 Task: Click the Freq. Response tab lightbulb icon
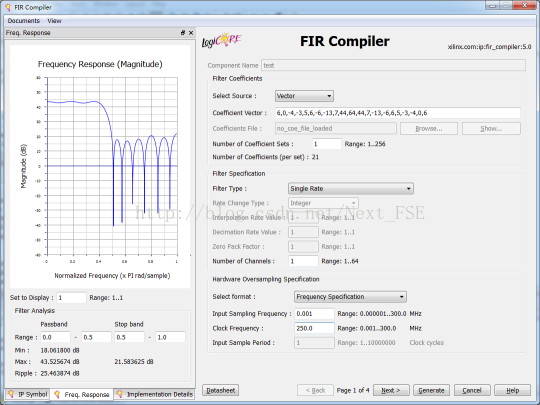(57, 394)
